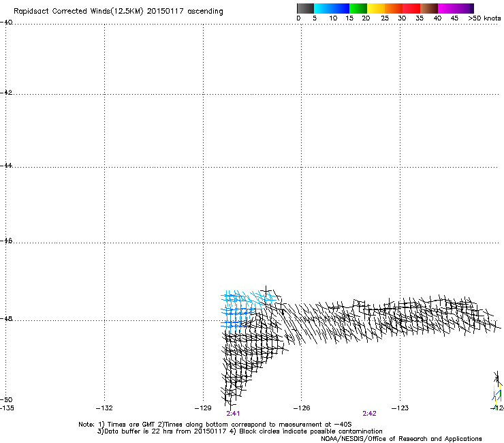Click the '2:41' swath time marker
Image resolution: width=504 pixels, height=443 pixels.
(x=233, y=414)
